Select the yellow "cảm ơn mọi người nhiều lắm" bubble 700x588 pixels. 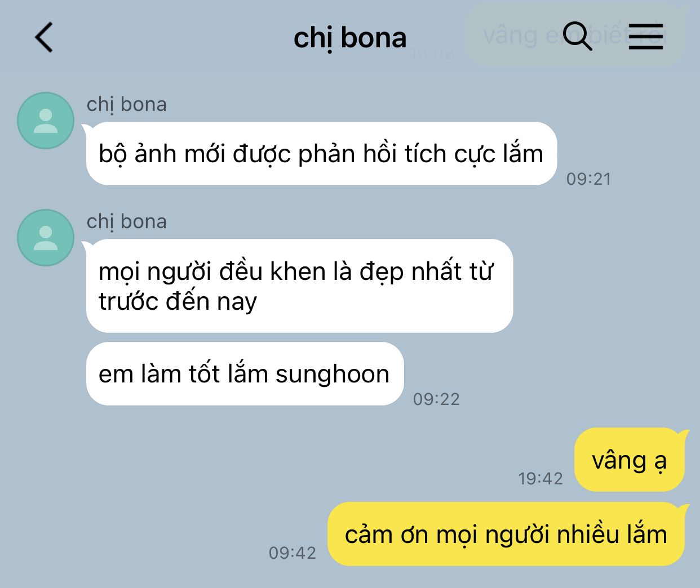[x=506, y=534]
